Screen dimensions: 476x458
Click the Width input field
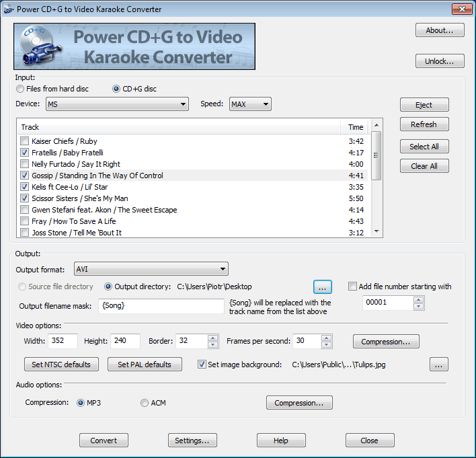(63, 341)
